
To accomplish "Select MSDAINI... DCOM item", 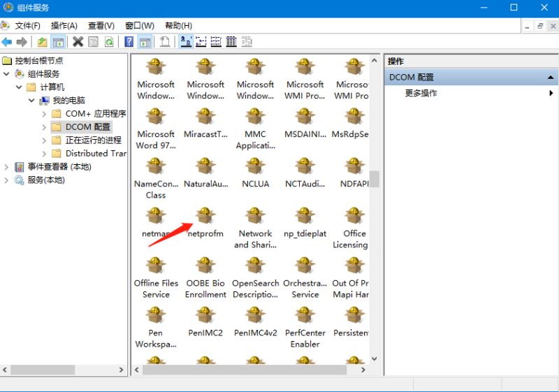I will [305, 124].
